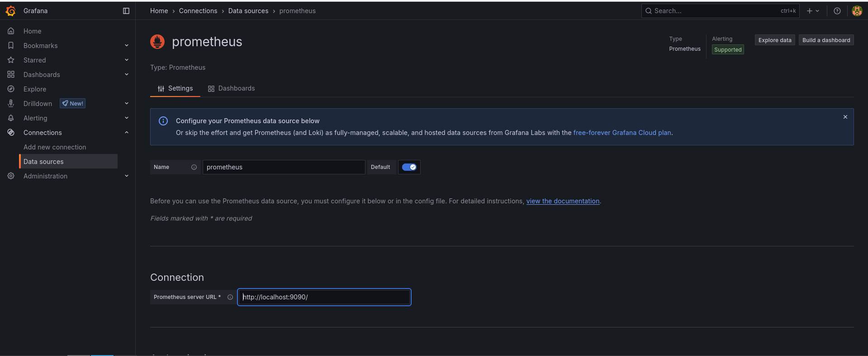Click the Prometheus server URL input field

point(324,297)
